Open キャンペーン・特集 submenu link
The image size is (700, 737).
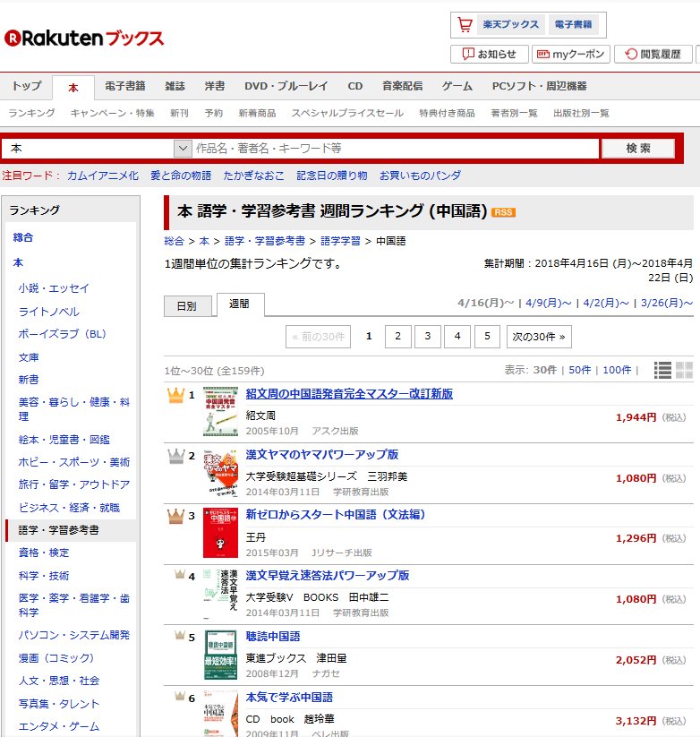[x=112, y=113]
